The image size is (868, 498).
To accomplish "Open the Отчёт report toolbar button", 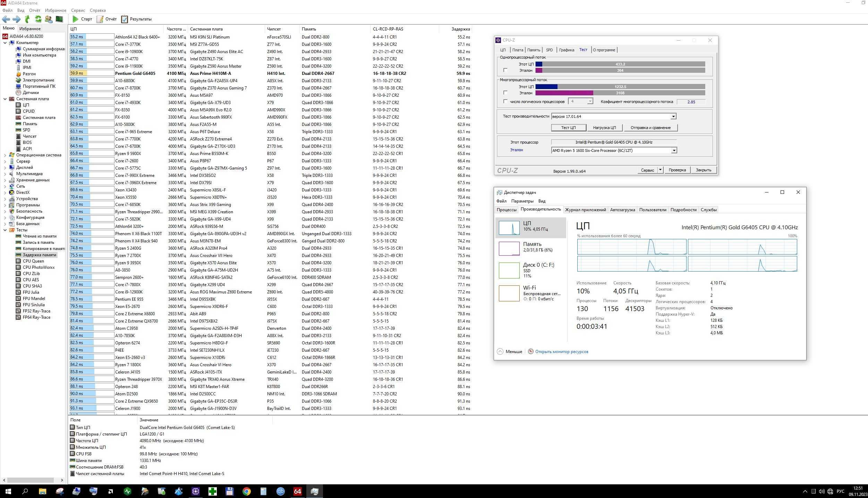I will (x=107, y=19).
